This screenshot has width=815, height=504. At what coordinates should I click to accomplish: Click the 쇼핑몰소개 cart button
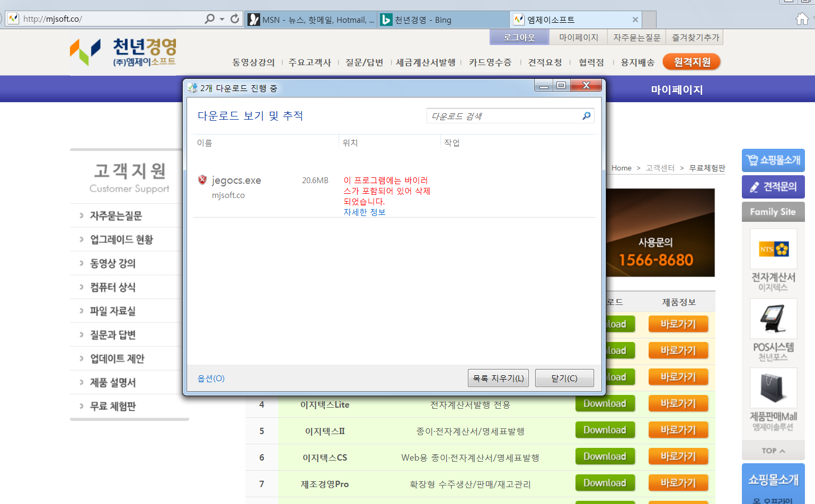coord(773,160)
